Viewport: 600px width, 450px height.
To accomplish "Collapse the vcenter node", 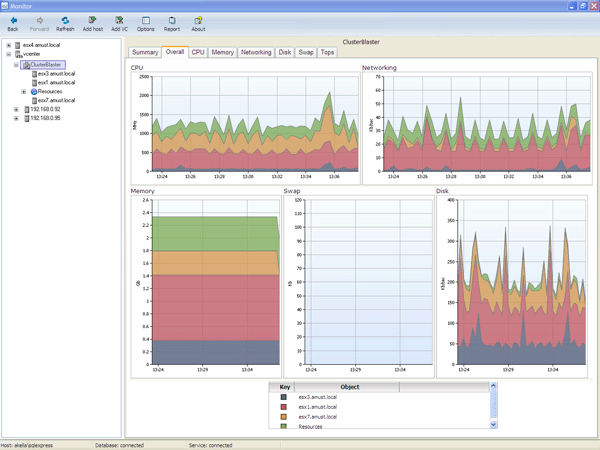I will coord(8,54).
